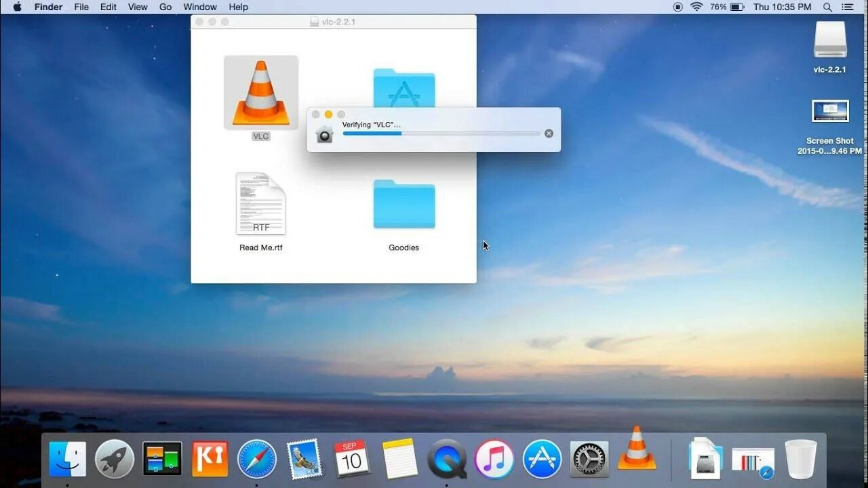
Task: Open Calendar showing SEP 10
Action: click(352, 459)
